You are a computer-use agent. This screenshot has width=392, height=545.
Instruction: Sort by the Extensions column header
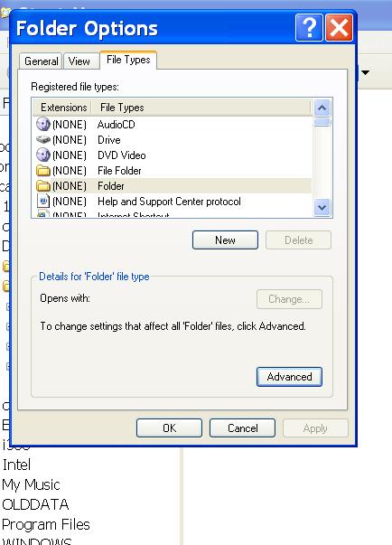click(x=62, y=108)
